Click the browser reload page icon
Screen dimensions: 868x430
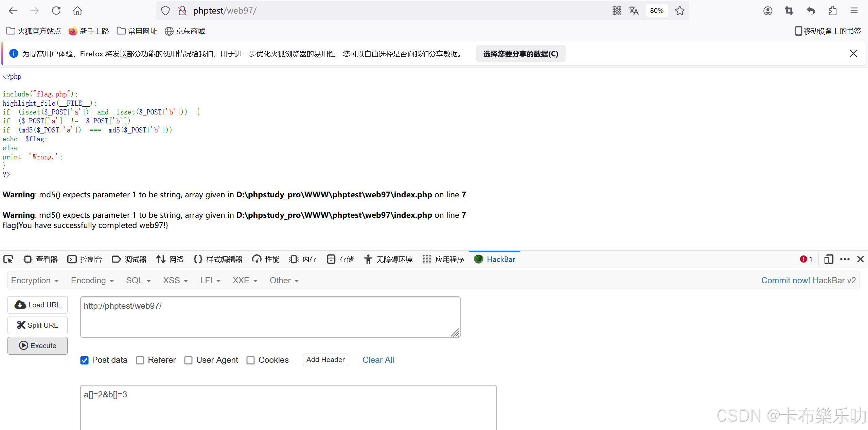56,11
